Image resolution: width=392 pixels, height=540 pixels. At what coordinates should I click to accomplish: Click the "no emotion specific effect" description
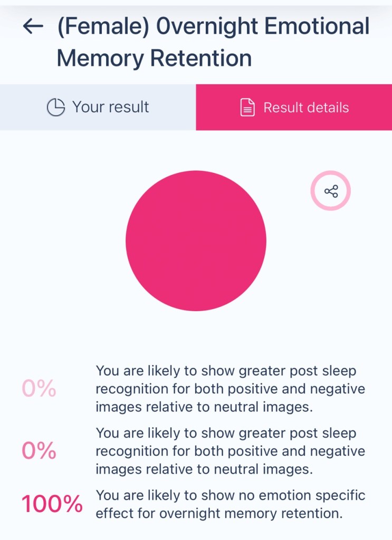pos(230,504)
